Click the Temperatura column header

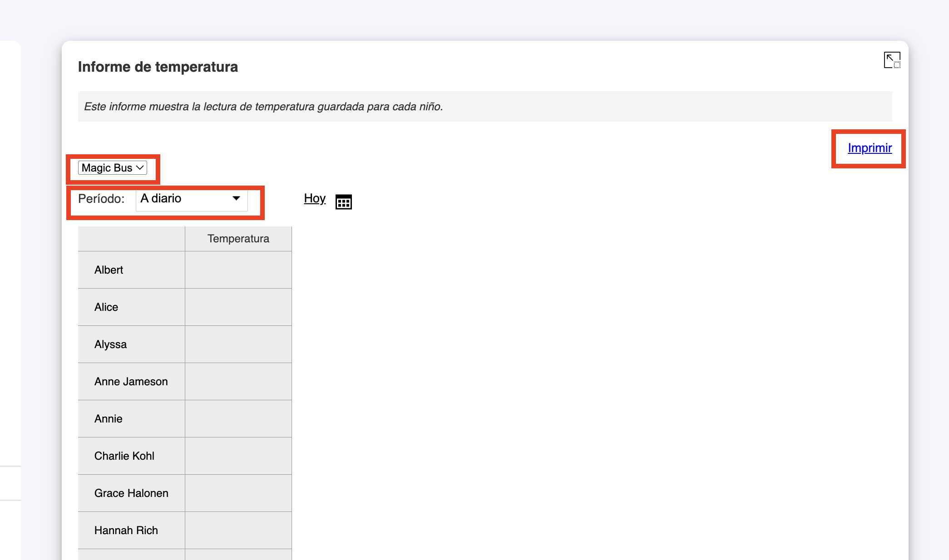(238, 239)
